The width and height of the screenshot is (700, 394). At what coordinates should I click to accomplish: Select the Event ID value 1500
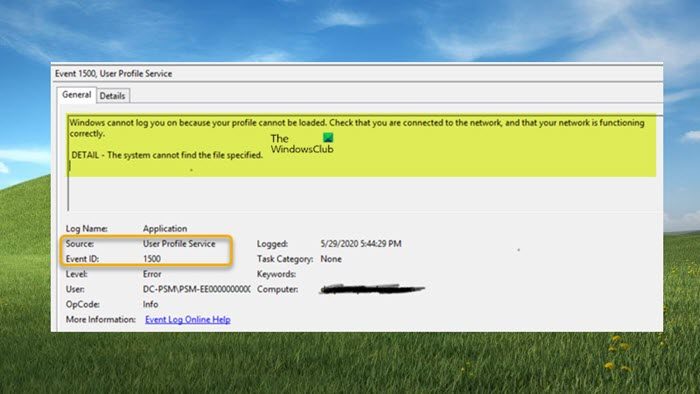coord(152,259)
